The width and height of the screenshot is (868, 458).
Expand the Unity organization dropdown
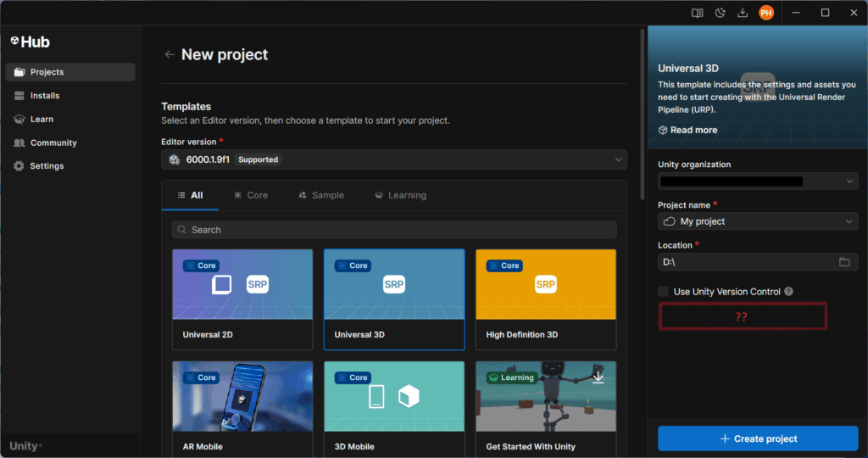pos(758,182)
